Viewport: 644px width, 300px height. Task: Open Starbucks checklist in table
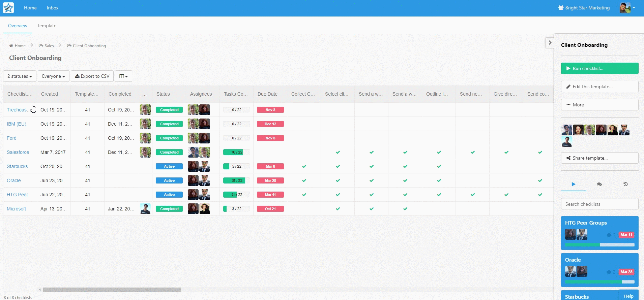(17, 166)
